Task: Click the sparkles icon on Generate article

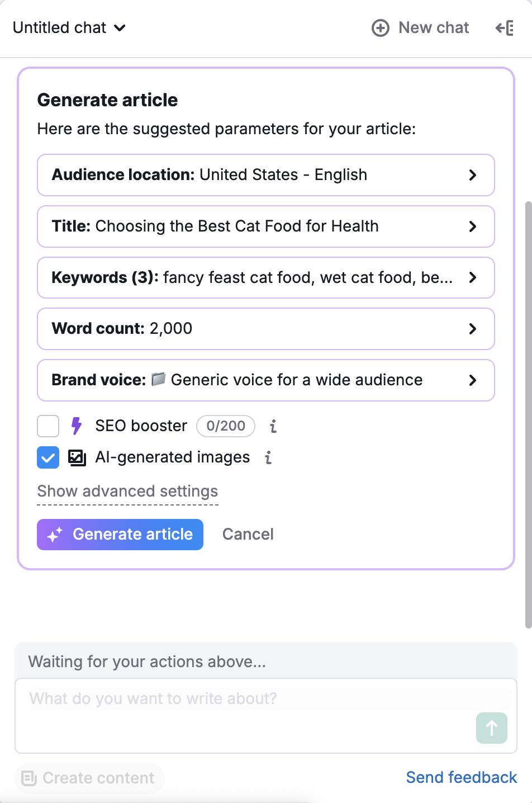Action: click(53, 534)
